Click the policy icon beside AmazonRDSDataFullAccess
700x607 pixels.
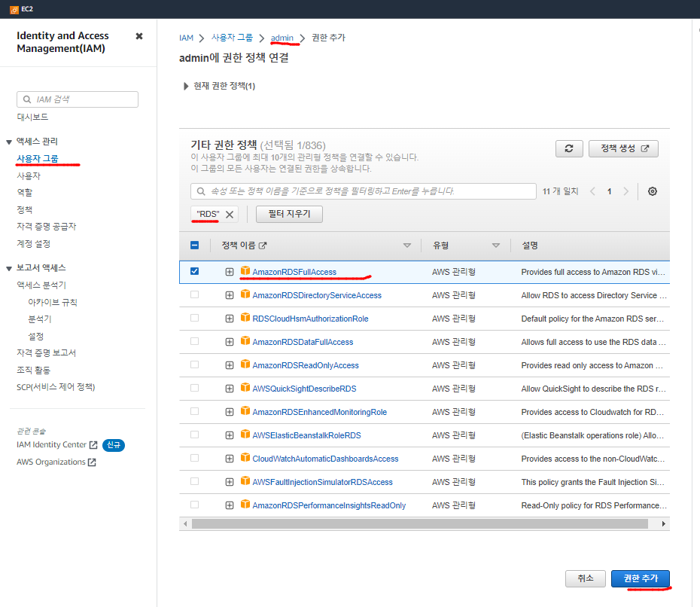click(x=245, y=341)
